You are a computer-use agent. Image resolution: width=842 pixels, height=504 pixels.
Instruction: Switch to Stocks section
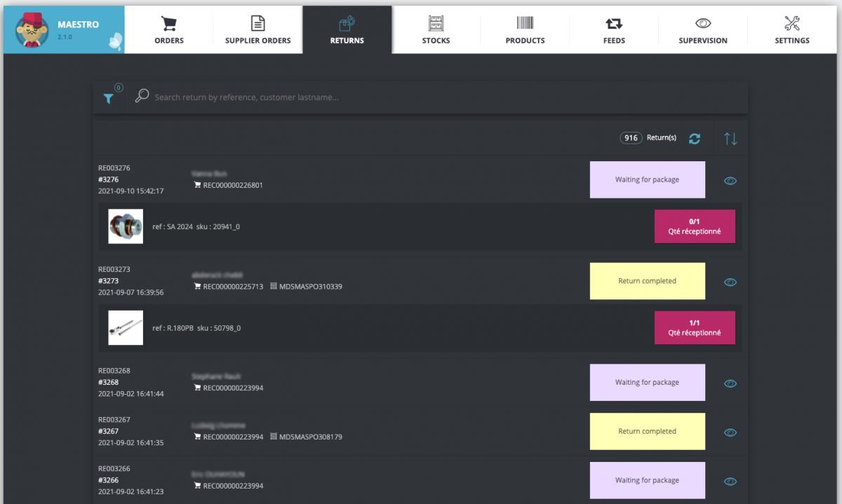(436, 30)
